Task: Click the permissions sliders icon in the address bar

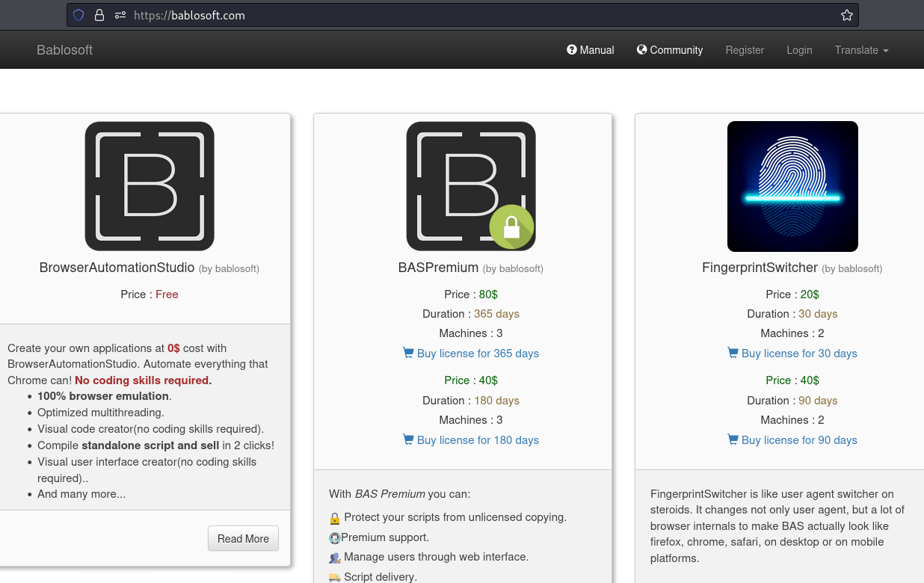Action: [x=120, y=15]
